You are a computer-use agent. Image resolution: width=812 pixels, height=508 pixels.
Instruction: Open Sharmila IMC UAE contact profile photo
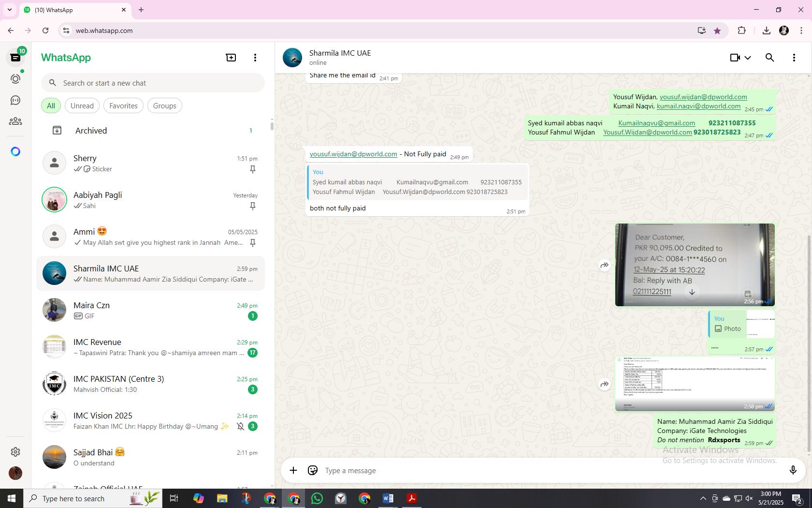click(292, 58)
